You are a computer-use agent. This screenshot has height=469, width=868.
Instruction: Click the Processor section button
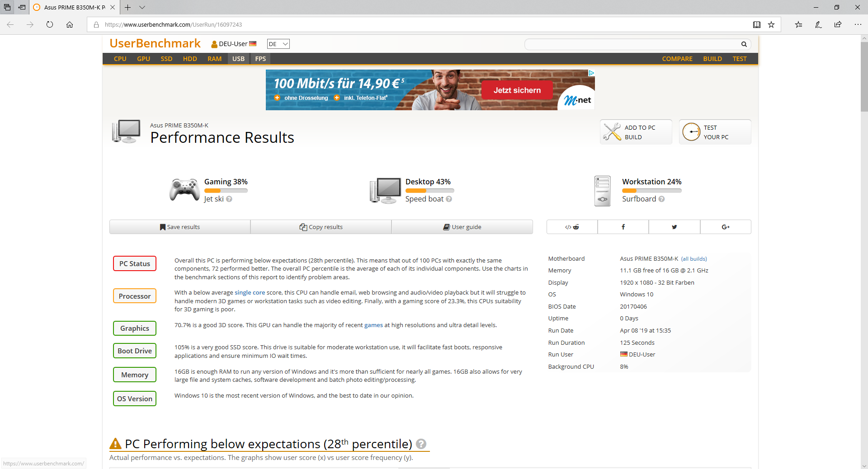point(135,296)
